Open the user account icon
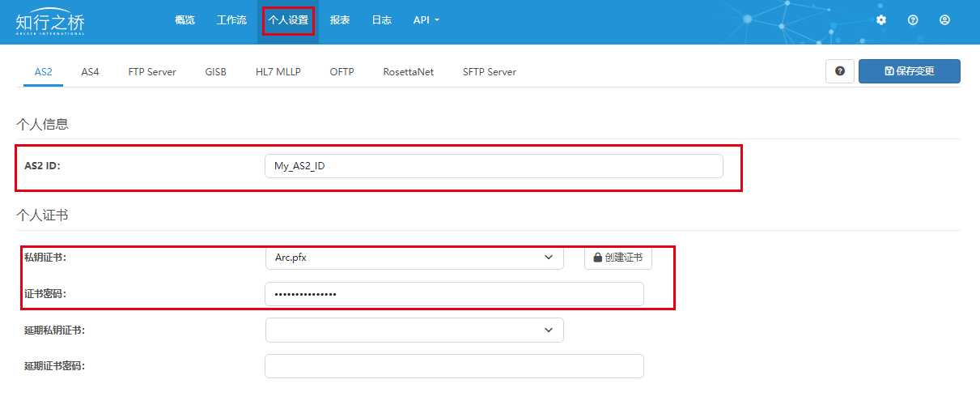 tap(944, 20)
